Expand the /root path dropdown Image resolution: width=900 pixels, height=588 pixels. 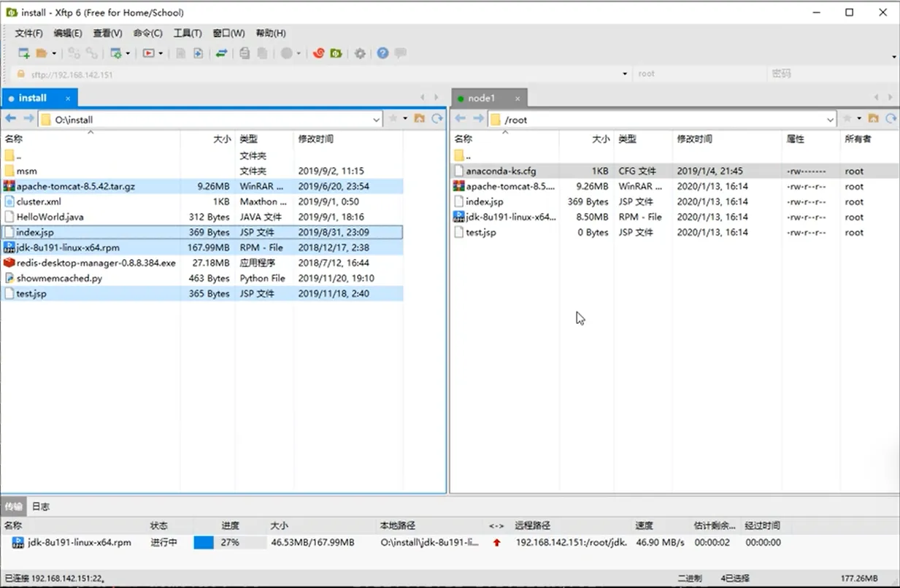point(831,120)
